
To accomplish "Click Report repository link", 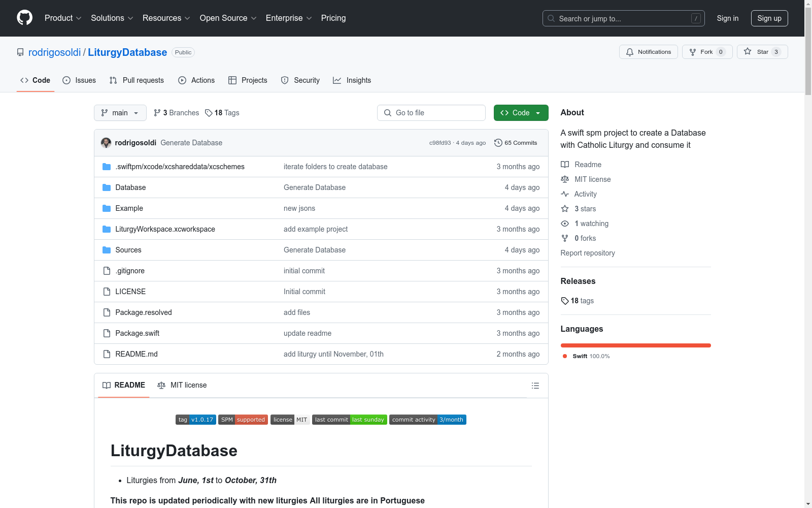I will point(588,253).
